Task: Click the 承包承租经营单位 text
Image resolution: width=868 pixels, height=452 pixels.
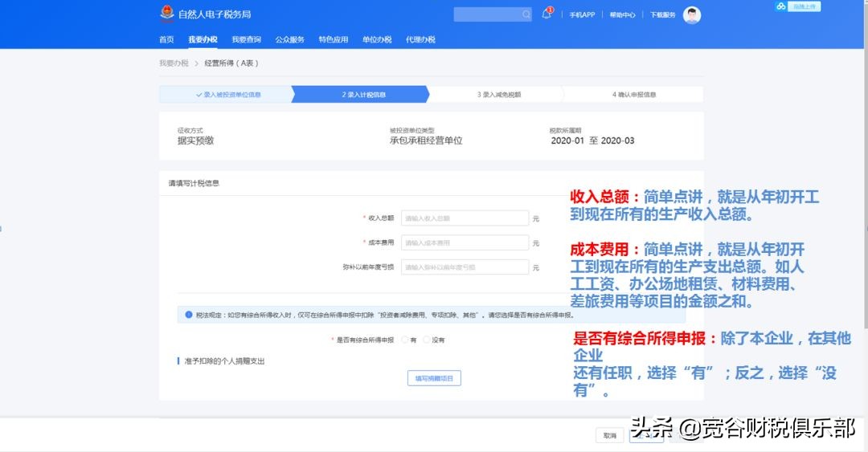Action: 426,140
